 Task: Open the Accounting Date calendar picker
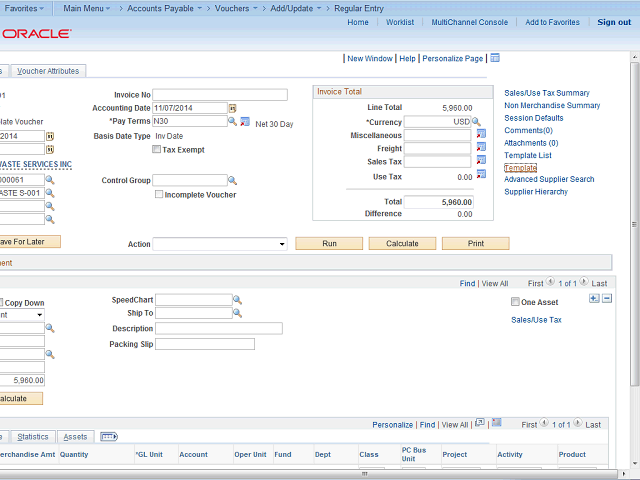tap(233, 108)
